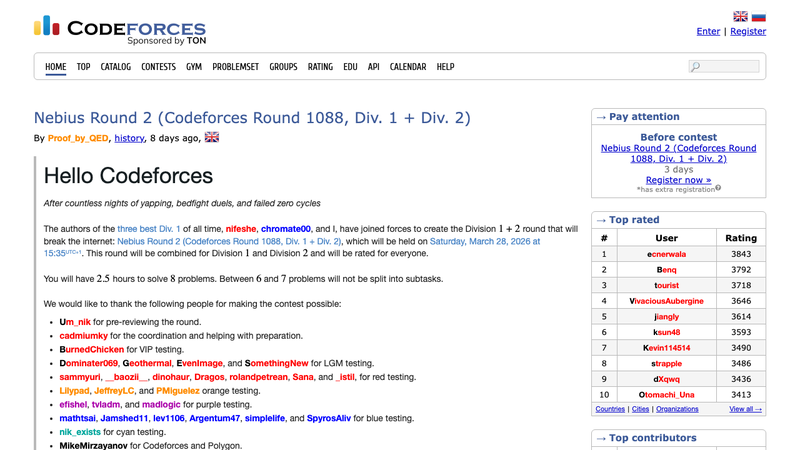Open Saturday, March 28, 2026 time link
Image resolution: width=800 pixels, height=450 pixels.
point(485,241)
